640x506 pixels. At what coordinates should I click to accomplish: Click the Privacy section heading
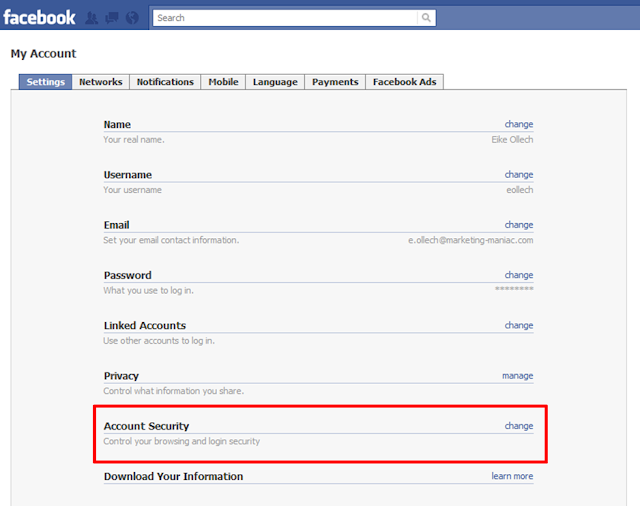tap(121, 376)
